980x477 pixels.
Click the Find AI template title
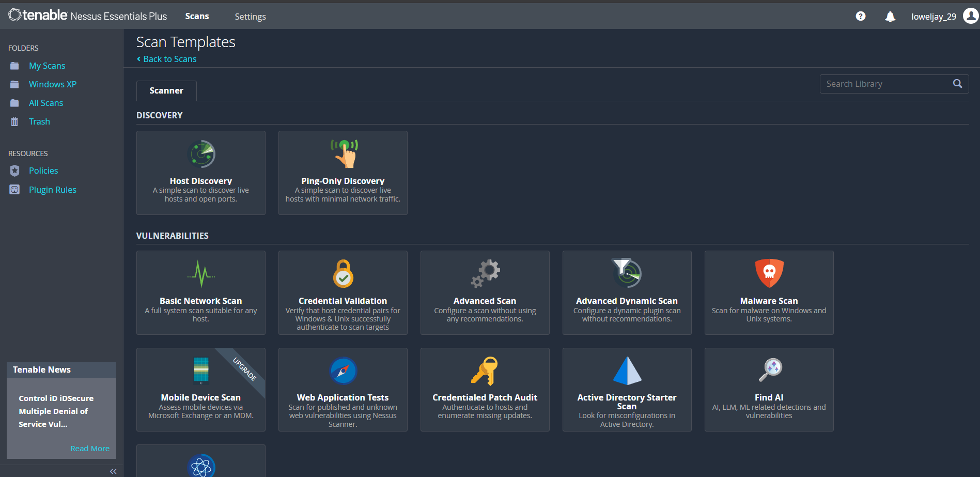(769, 397)
